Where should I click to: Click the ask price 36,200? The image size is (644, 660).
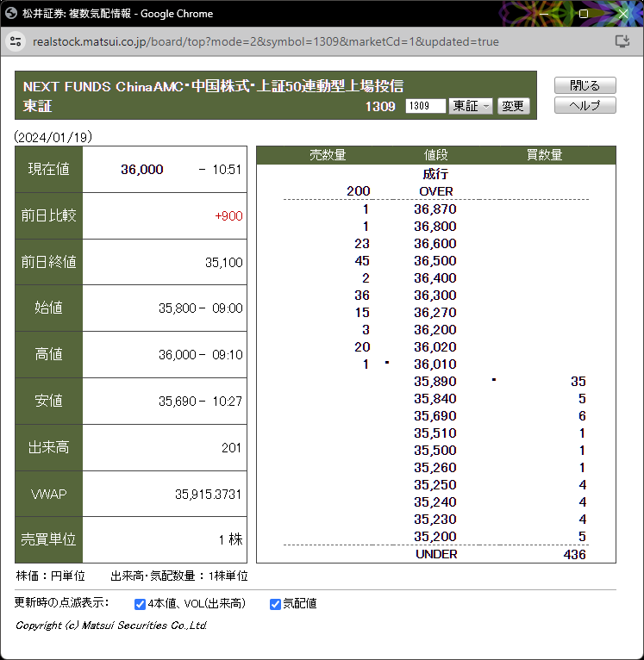click(435, 330)
